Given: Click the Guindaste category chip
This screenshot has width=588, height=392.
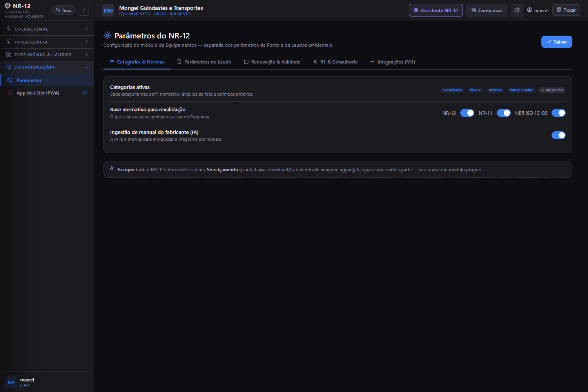Looking at the screenshot, I should pyautogui.click(x=452, y=90).
